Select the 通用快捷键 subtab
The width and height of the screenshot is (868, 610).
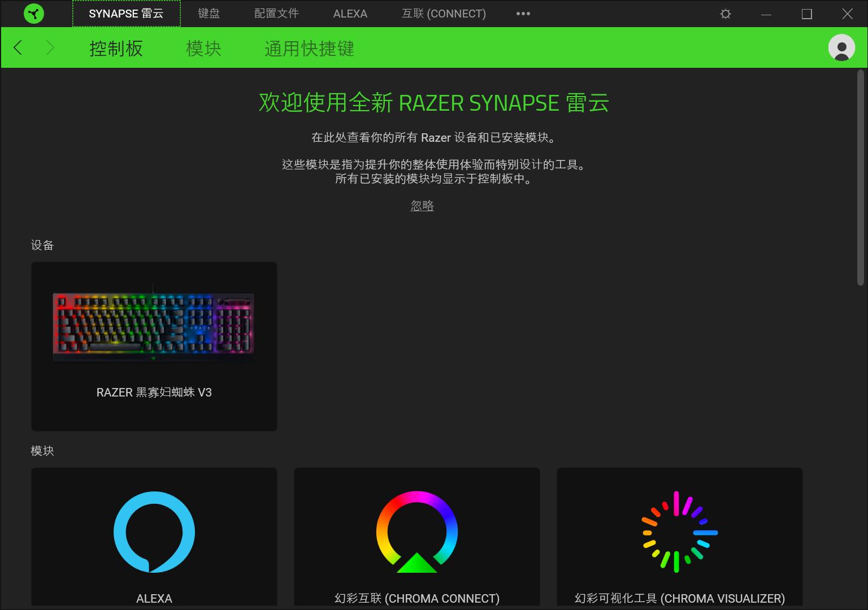click(x=309, y=49)
